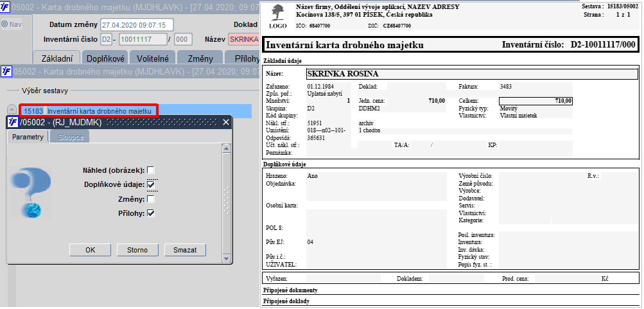Click the question mark help image
Screen dimensions: 644x309
tap(31, 192)
